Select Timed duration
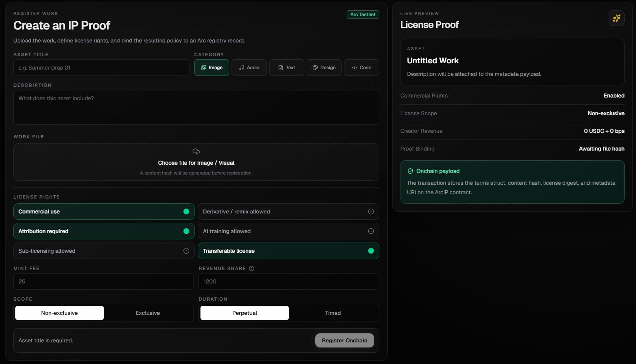The height and width of the screenshot is (364, 636). [333, 313]
